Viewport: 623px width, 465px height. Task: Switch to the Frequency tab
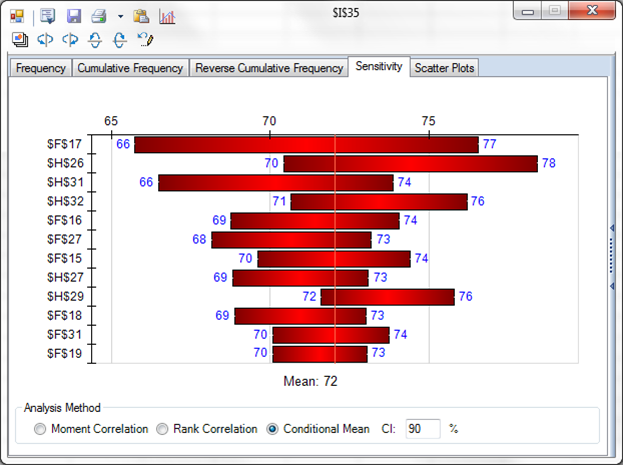pos(41,68)
